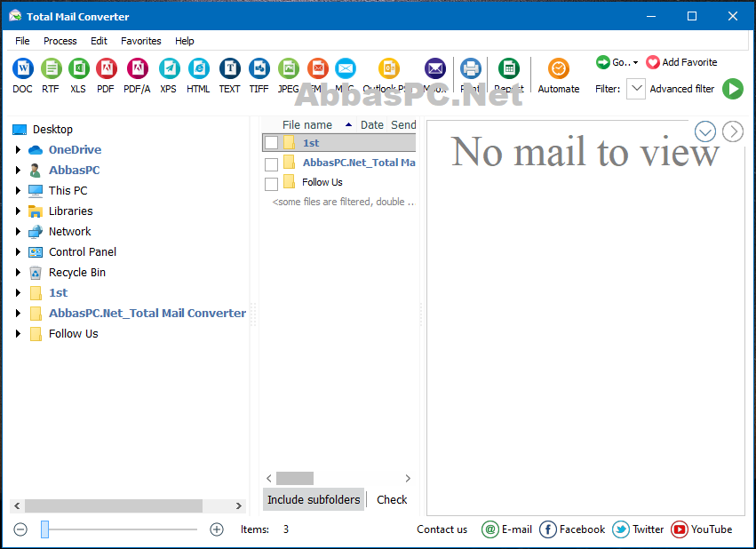
Task: Open the Favorites menu
Action: click(140, 41)
